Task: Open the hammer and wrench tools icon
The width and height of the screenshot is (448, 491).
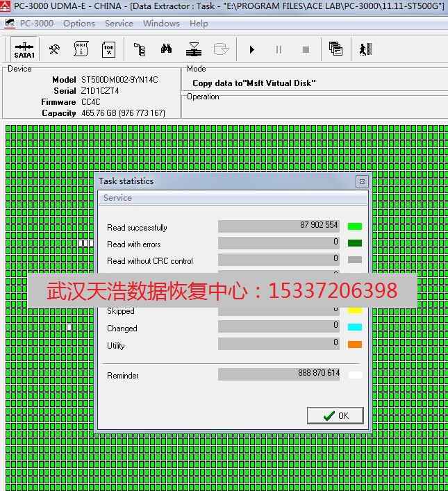Action: click(x=54, y=50)
